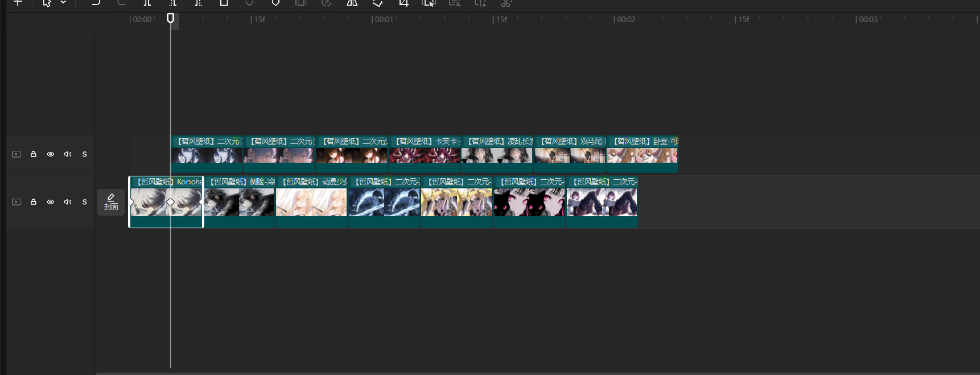Open the selection tool mode dropdown chevron
Viewport: 980px width, 375px height.
(63, 3)
